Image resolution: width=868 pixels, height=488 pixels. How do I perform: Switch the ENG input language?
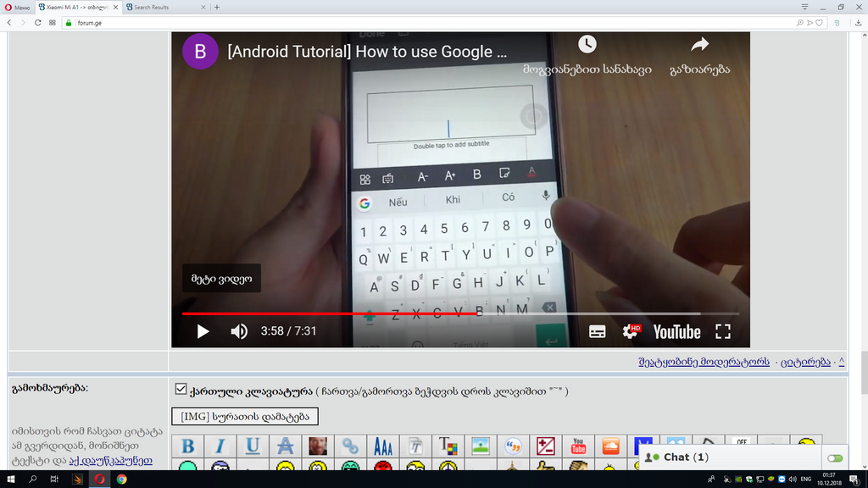pyautogui.click(x=806, y=480)
